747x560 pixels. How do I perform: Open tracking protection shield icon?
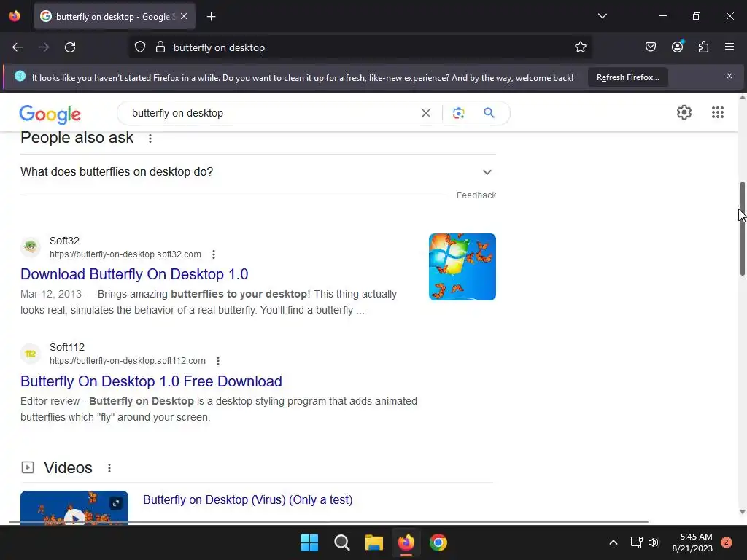tap(139, 47)
